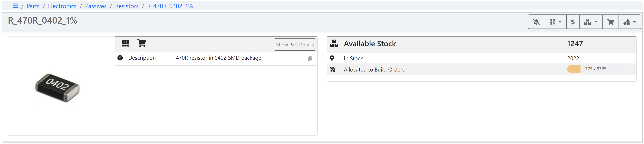The width and height of the screenshot is (644, 144).
Task: Click the location pin icon beside In Stock
Action: [x=332, y=58]
